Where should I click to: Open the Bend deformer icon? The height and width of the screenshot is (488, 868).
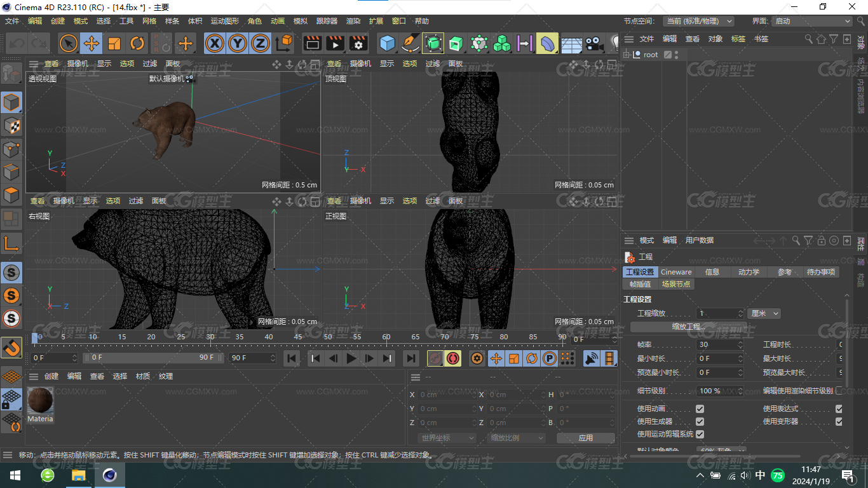[547, 43]
